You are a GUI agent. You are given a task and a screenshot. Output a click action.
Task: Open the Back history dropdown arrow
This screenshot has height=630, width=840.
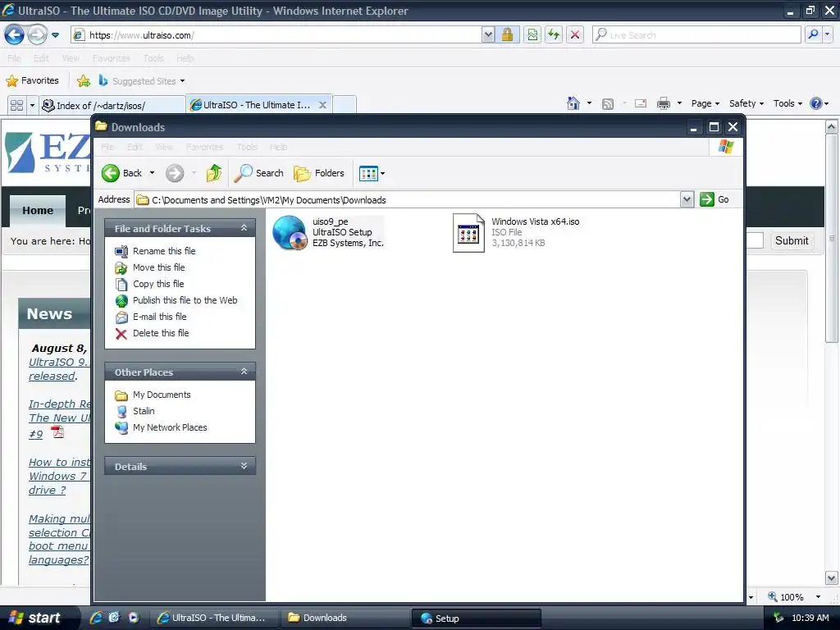pos(152,173)
